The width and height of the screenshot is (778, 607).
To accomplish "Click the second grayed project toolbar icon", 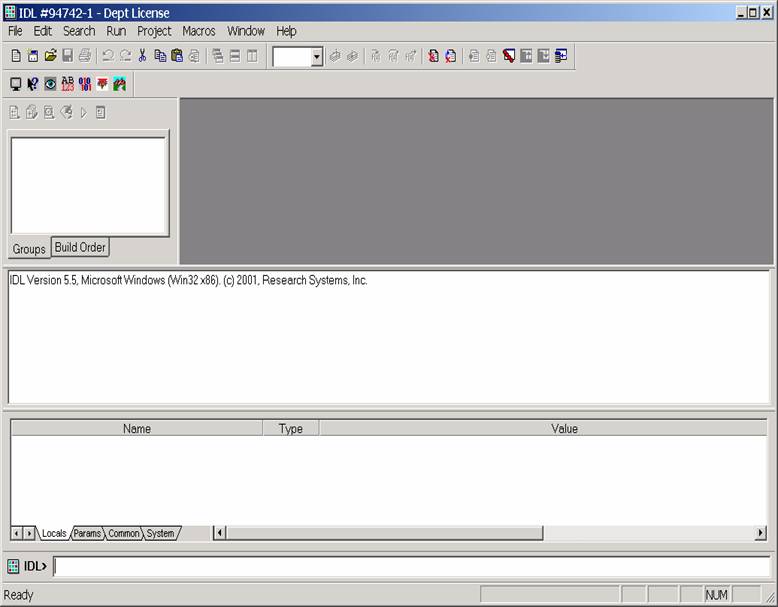I will click(31, 113).
